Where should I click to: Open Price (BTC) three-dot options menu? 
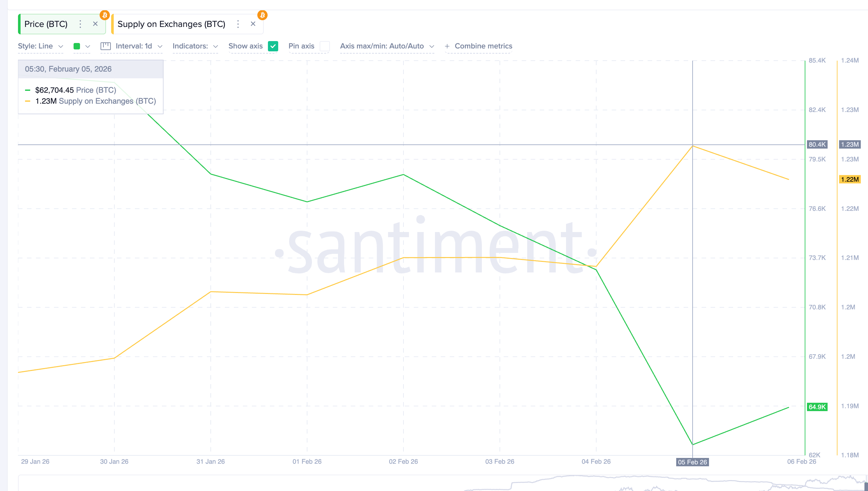pyautogui.click(x=80, y=24)
